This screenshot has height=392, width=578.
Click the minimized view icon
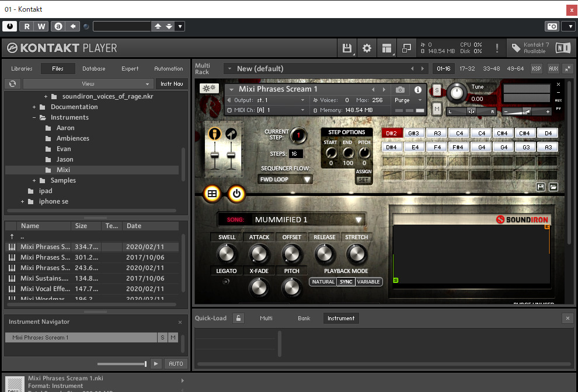[406, 48]
